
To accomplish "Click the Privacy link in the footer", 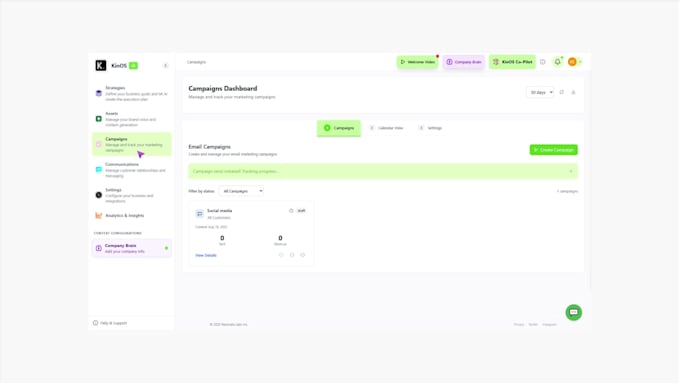I will (x=519, y=324).
